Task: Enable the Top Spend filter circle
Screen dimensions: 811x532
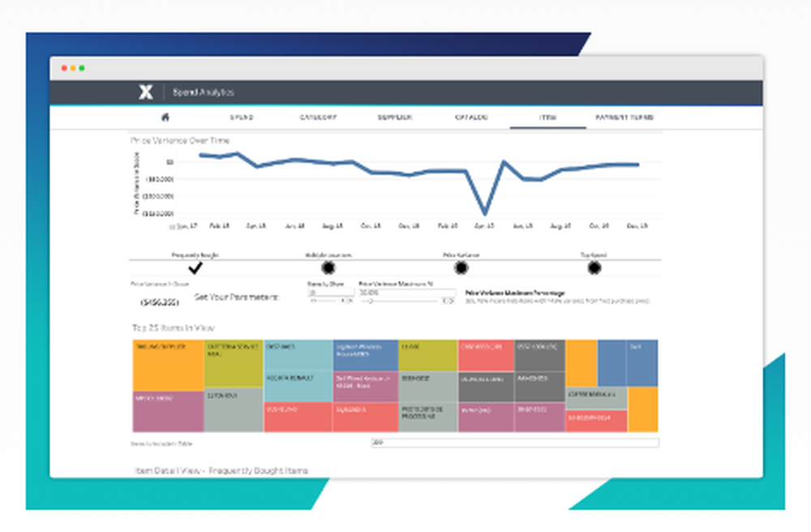Action: click(x=594, y=268)
